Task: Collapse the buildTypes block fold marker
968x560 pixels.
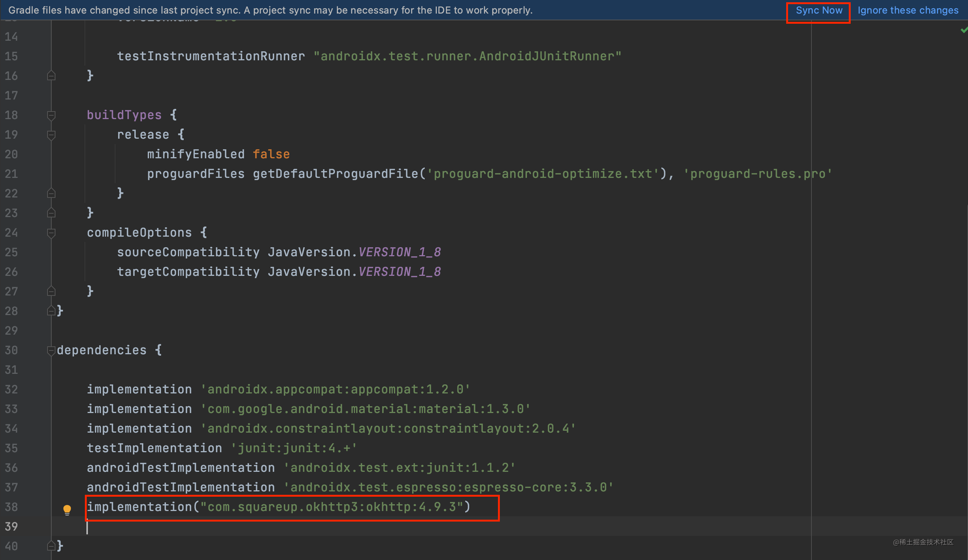Action: [51, 115]
